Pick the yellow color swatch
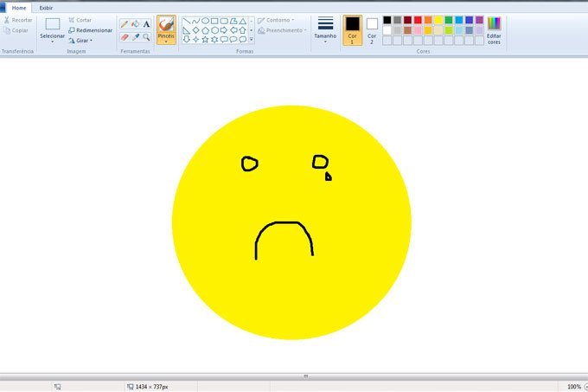588x392 pixels. pyautogui.click(x=439, y=20)
